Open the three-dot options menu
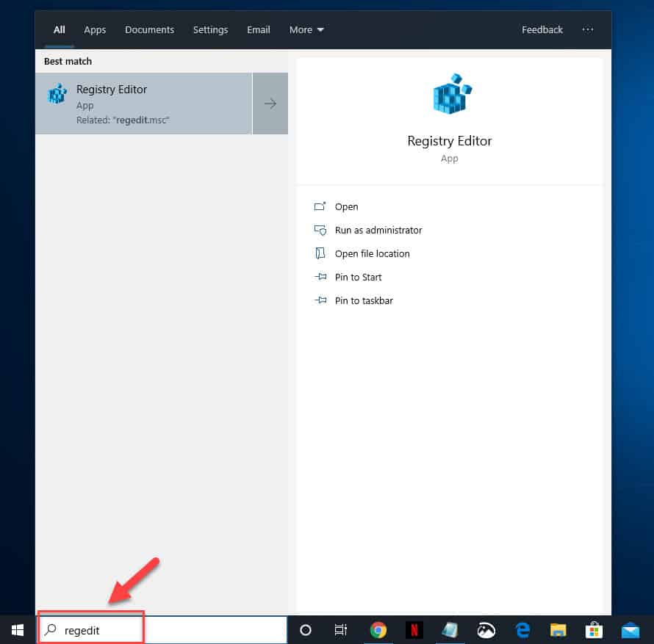This screenshot has width=654, height=644. pyautogui.click(x=587, y=29)
